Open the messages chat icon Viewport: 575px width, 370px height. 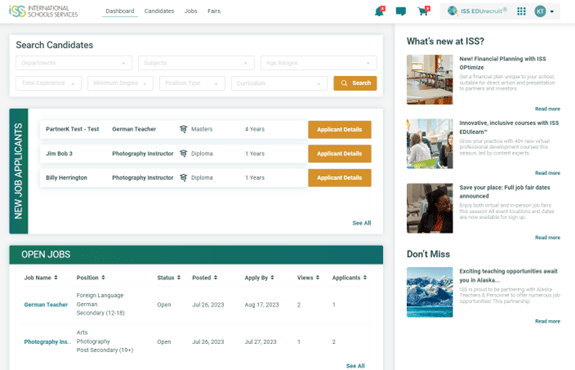pos(401,11)
